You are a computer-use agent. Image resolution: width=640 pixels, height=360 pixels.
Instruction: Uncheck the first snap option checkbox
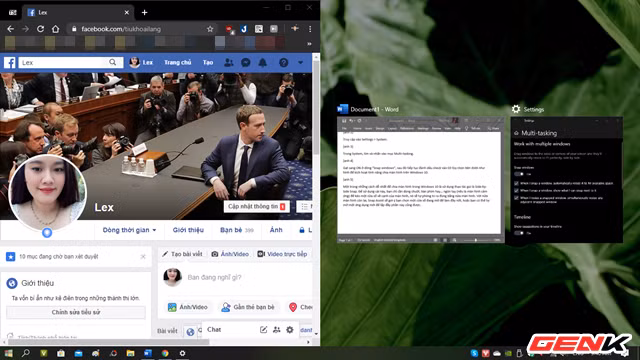[x=516, y=183]
